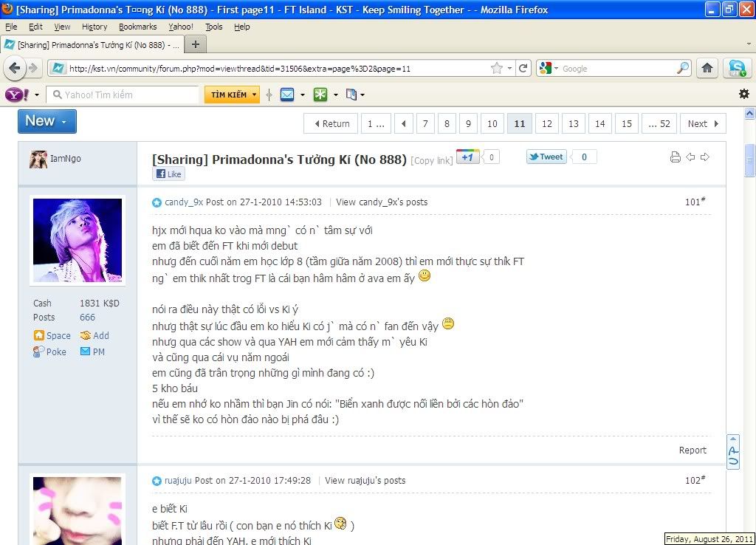Click the previous page arrow in pagination
The width and height of the screenshot is (756, 545).
404,123
